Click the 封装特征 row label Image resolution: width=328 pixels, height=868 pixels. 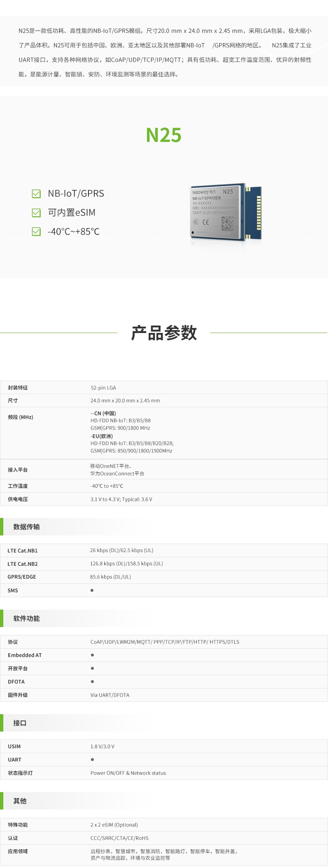tap(18, 388)
